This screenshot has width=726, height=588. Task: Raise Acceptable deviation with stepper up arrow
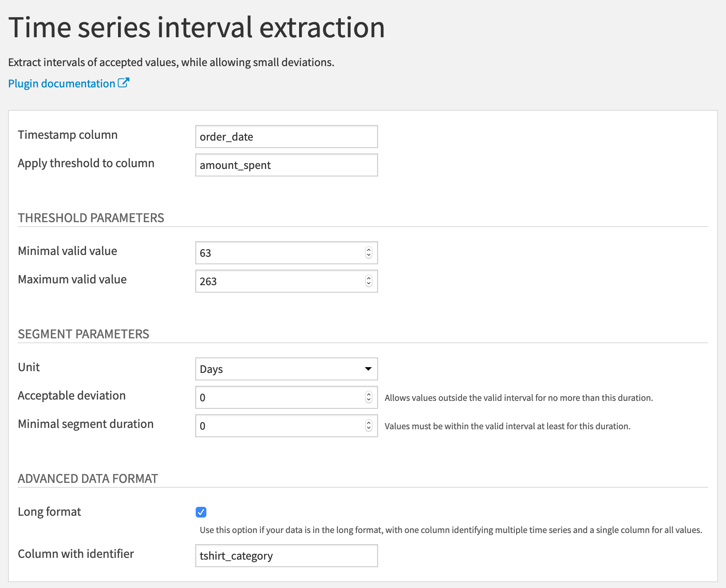coord(369,395)
